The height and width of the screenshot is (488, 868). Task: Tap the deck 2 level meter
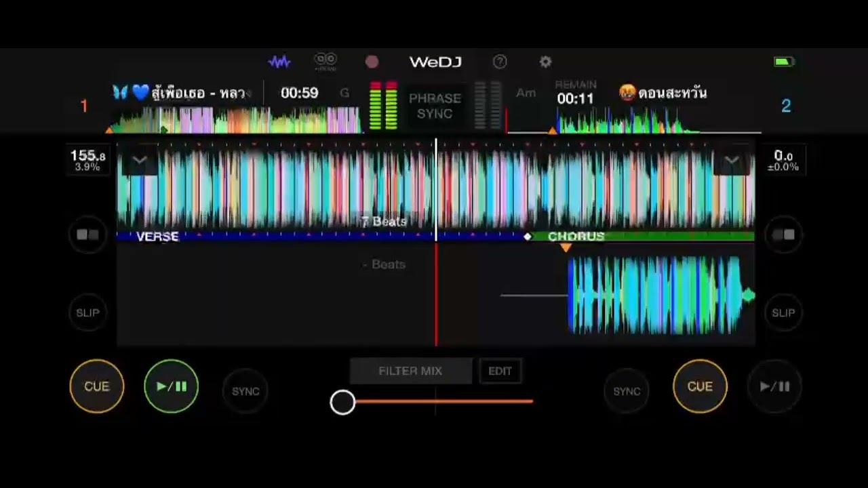[x=487, y=106]
